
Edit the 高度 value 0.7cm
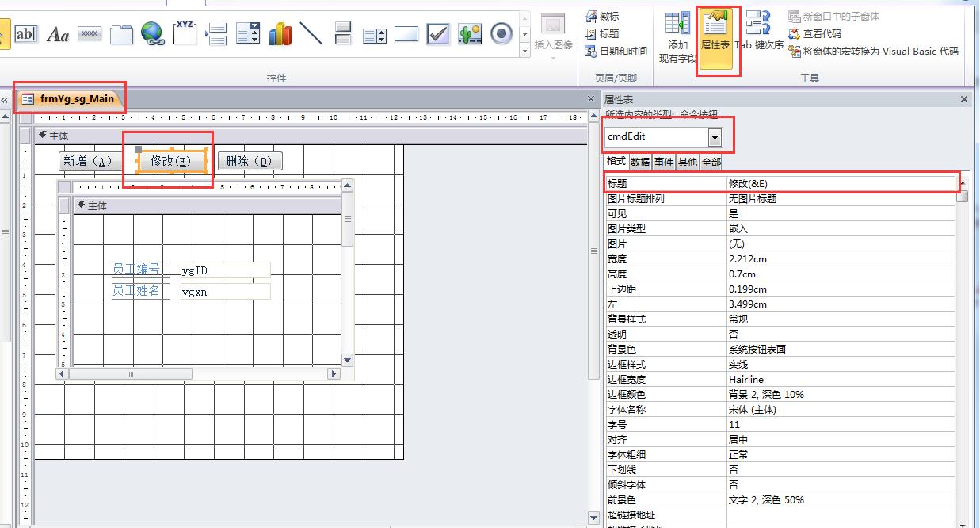coord(841,274)
